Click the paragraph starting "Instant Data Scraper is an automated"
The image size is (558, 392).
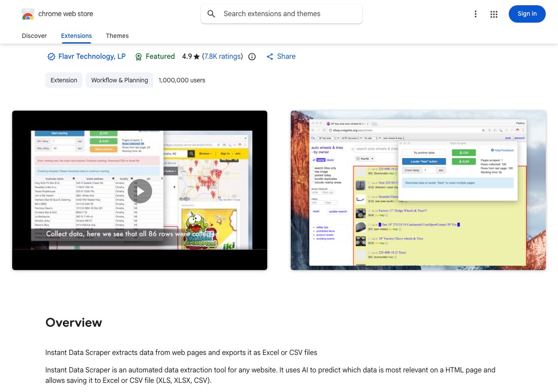tap(270, 375)
